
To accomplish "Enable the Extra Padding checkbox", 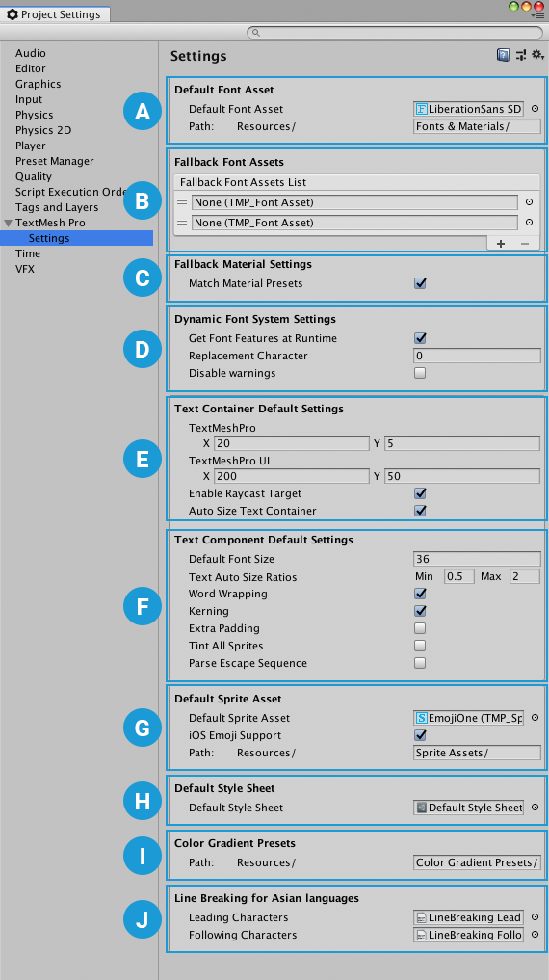I will [x=420, y=628].
